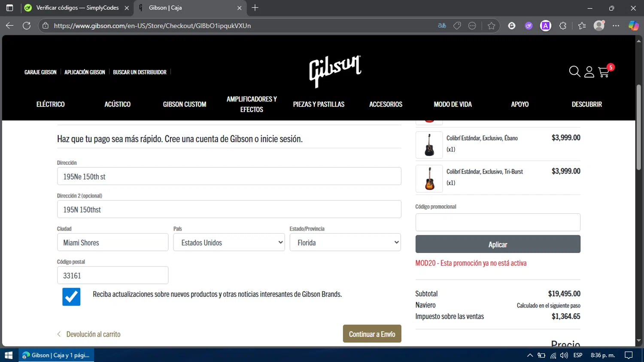The height and width of the screenshot is (362, 644).
Task: Click the taskbar clock showing 8:36 p. m.
Action: pos(603,355)
